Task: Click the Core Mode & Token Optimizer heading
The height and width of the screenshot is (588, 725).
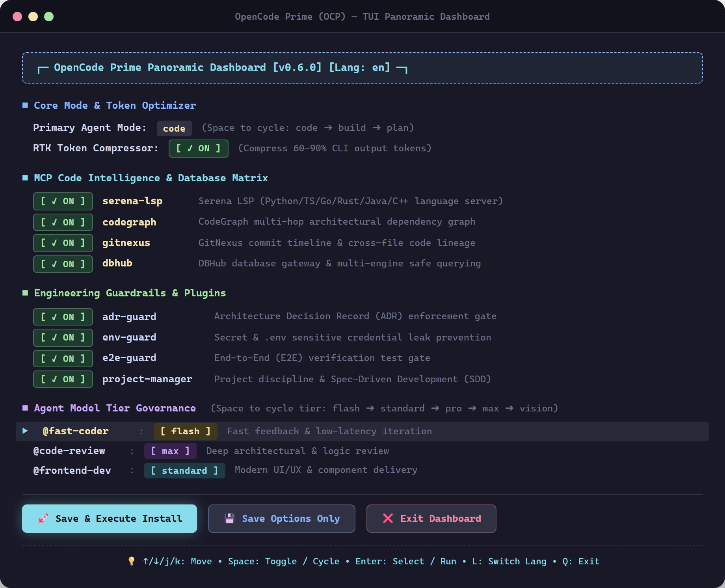Action: (115, 106)
